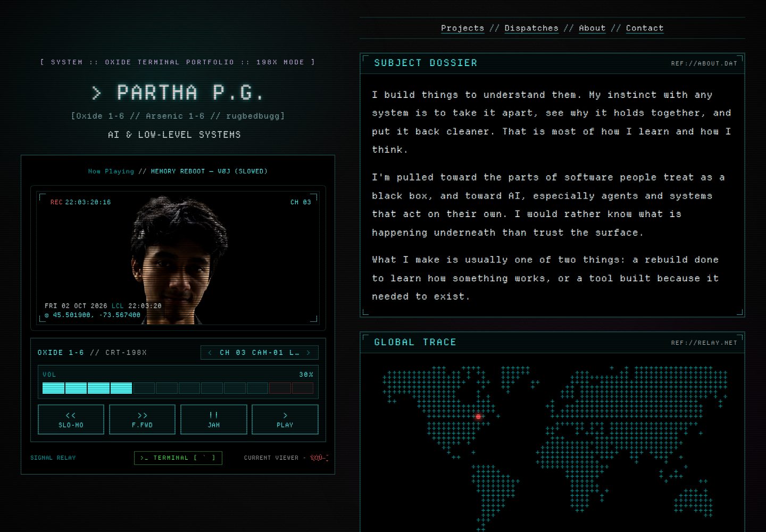Click the '[Oxide 1-6 // Arsenic 1-6 // rugbedbugg]' alias line
Image resolution: width=766 pixels, height=532 pixels.
click(x=178, y=116)
